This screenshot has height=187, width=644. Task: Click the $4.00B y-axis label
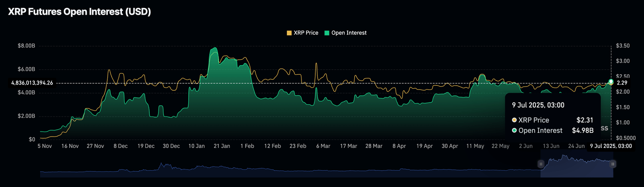click(x=26, y=92)
